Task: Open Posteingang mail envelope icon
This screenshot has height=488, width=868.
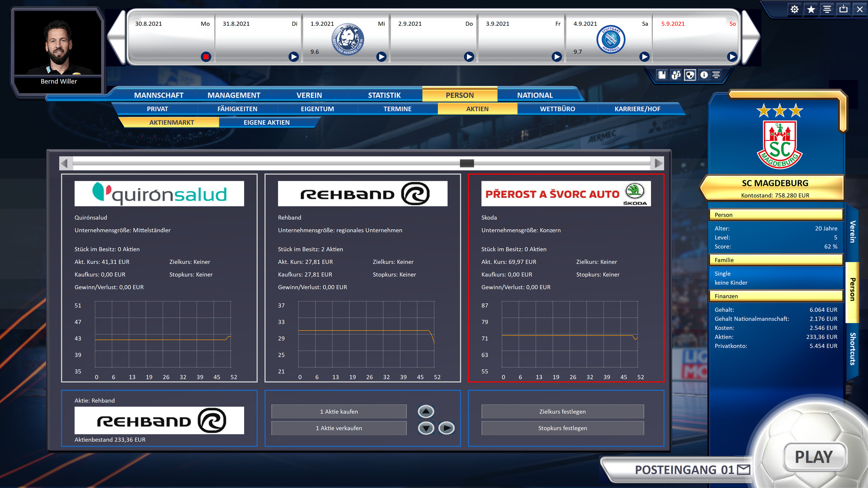Action: [x=743, y=469]
